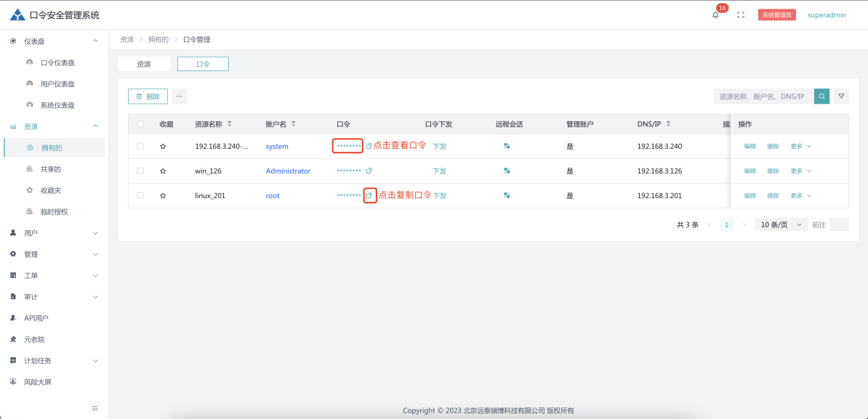Open the filter funnel icon
The width and height of the screenshot is (868, 419).
click(x=841, y=96)
